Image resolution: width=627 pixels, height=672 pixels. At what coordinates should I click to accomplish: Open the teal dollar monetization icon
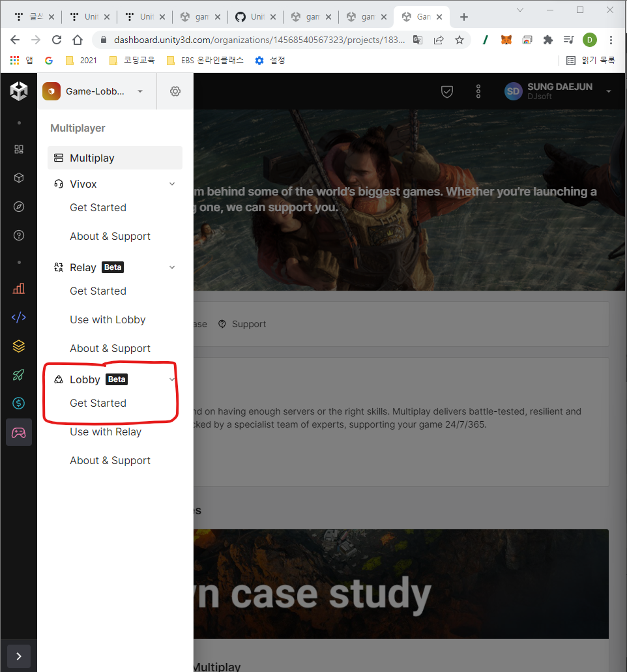point(19,403)
